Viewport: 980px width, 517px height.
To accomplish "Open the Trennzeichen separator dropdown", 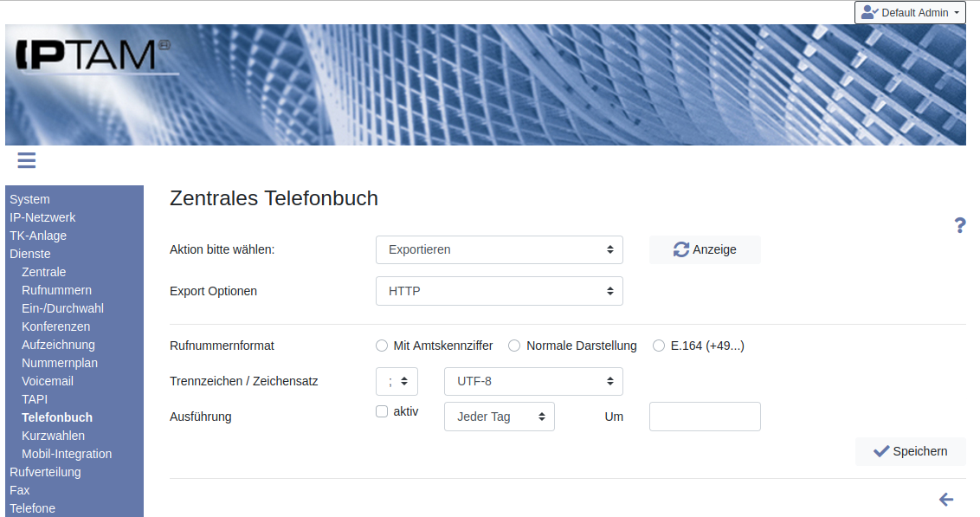I will (x=397, y=381).
